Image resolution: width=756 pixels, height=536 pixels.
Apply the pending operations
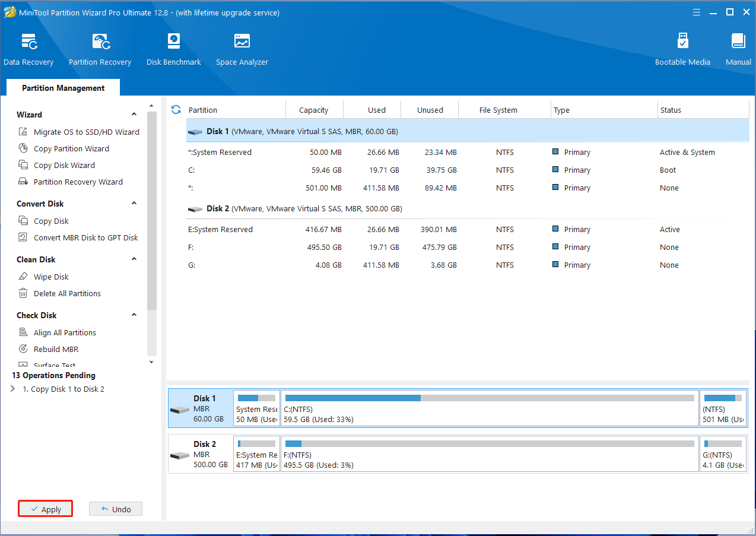[45, 509]
